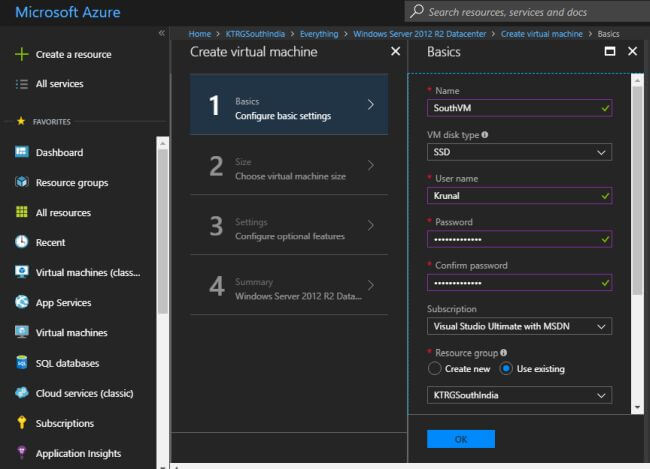The image size is (650, 469).
Task: Click the App Services globe icon
Action: click(x=22, y=302)
